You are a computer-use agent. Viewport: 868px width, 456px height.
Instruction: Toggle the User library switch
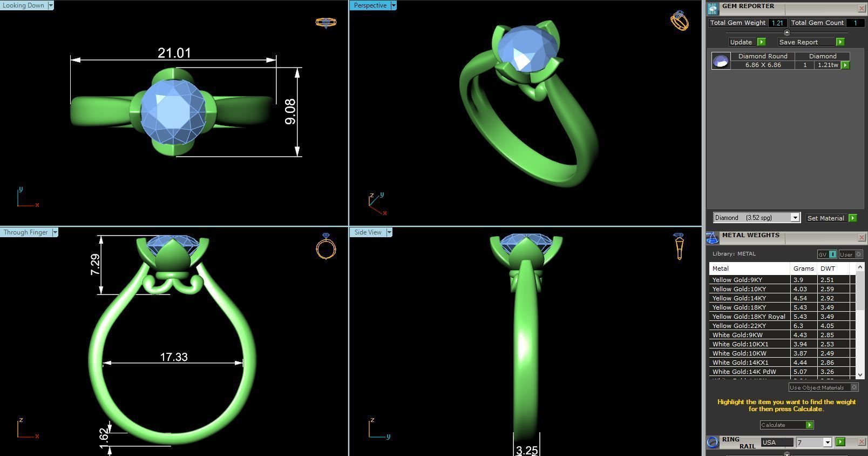coord(851,254)
